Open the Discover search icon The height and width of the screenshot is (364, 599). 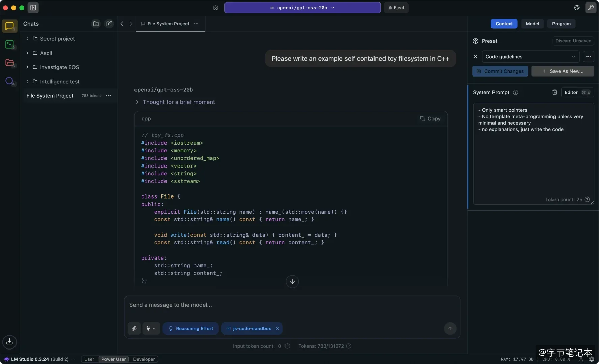tap(9, 81)
